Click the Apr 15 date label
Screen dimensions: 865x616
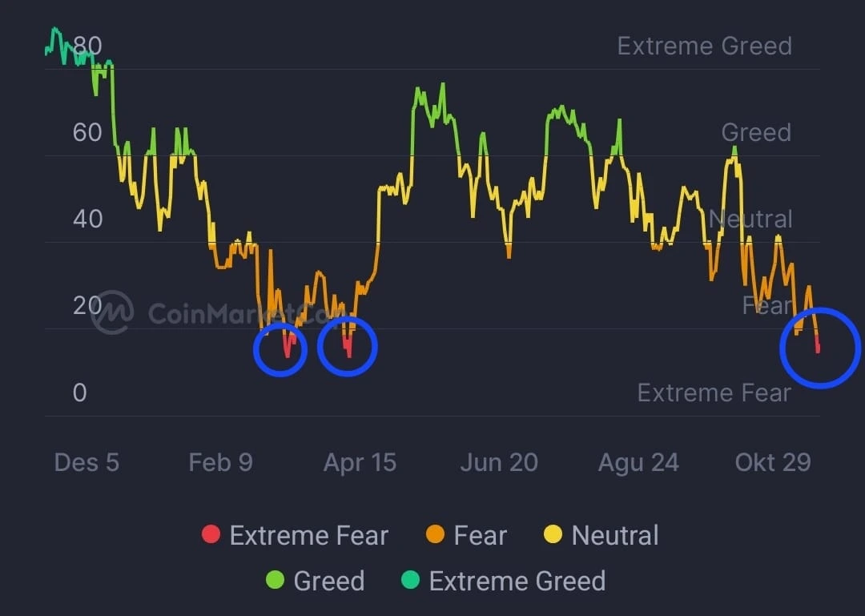pyautogui.click(x=360, y=462)
